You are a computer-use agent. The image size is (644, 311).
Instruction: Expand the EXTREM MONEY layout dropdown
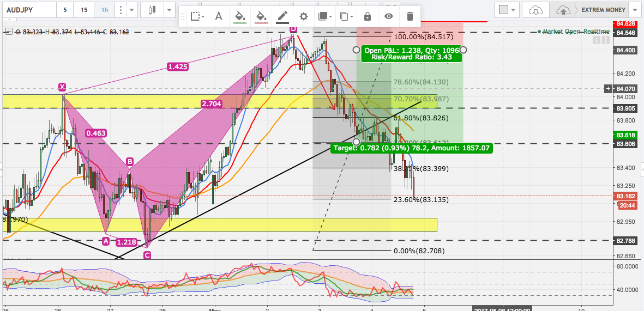(x=633, y=10)
